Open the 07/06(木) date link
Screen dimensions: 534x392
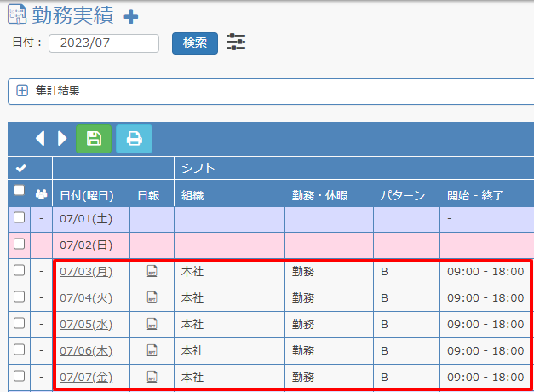click(86, 350)
